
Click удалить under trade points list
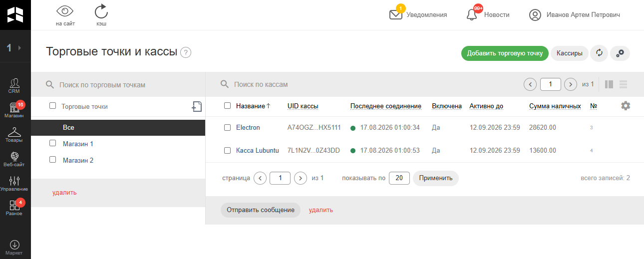[64, 193]
